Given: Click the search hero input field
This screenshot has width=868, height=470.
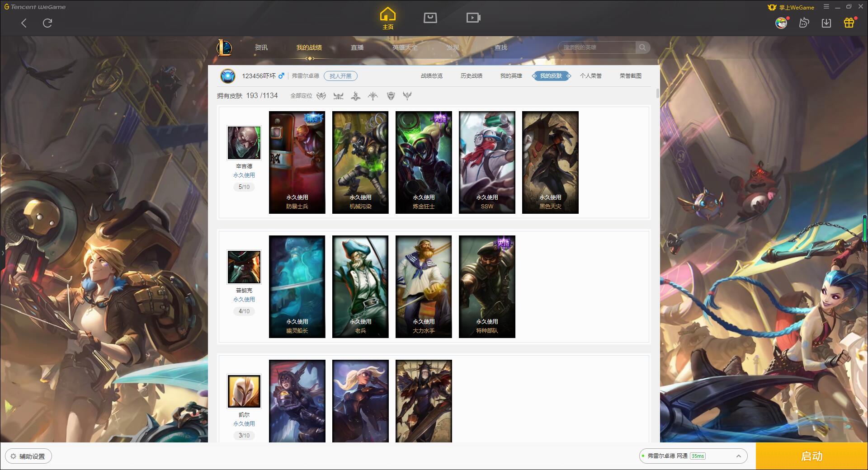Looking at the screenshot, I should pos(597,47).
